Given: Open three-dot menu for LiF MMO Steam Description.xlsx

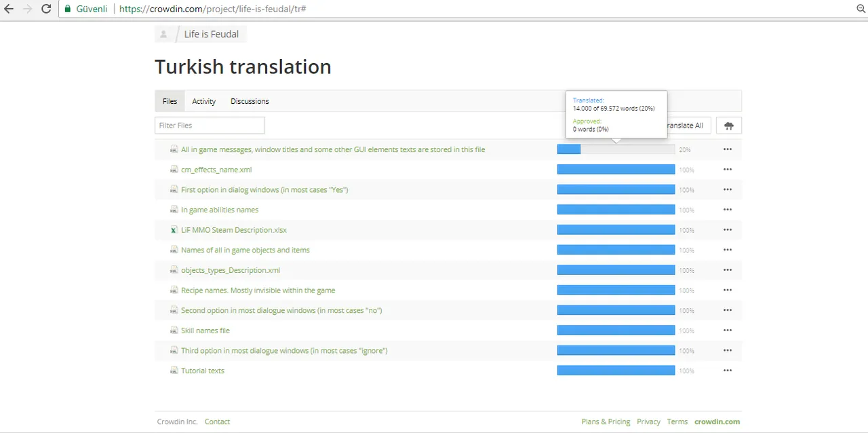Looking at the screenshot, I should coord(728,230).
